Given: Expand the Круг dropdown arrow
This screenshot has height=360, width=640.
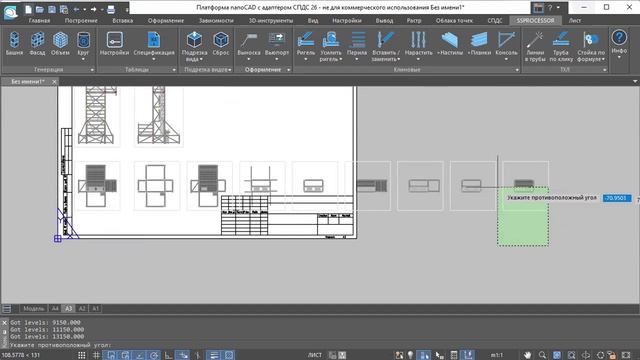Looking at the screenshot, I should [83, 59].
